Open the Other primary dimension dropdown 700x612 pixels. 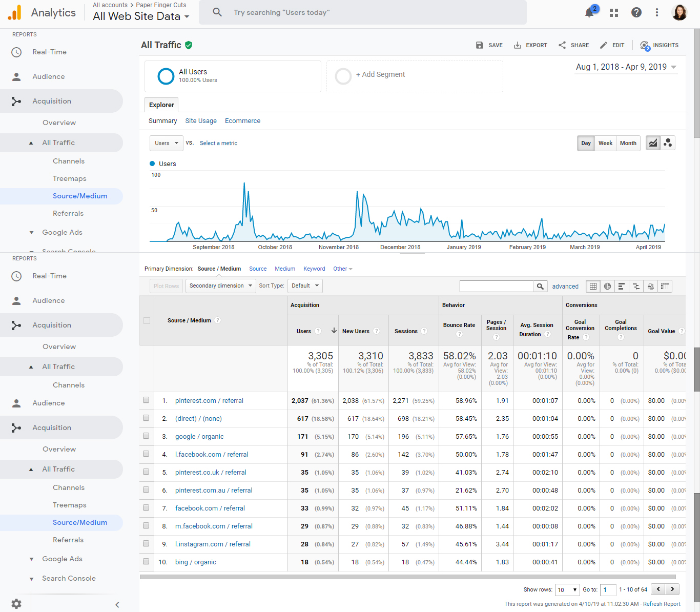[343, 269]
